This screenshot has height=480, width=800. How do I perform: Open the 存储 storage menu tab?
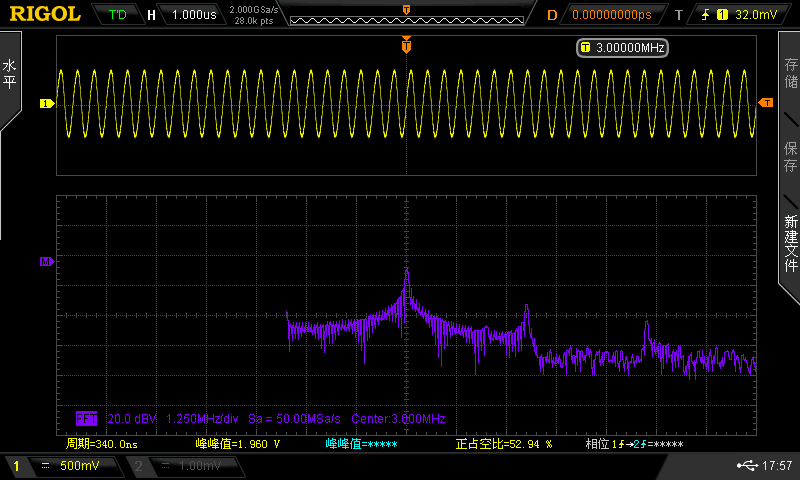(x=790, y=73)
